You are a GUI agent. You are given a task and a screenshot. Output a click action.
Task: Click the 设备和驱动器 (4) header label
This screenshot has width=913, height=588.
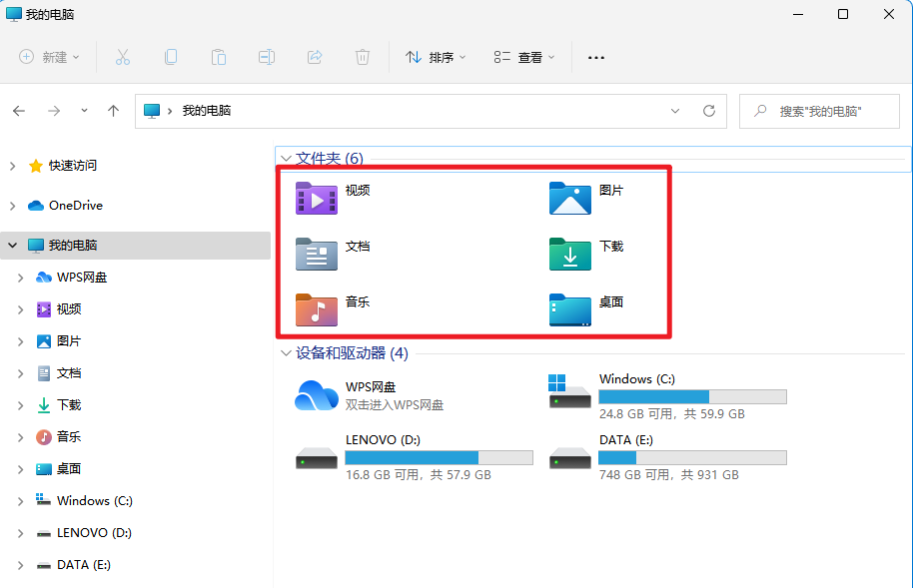[352, 352]
